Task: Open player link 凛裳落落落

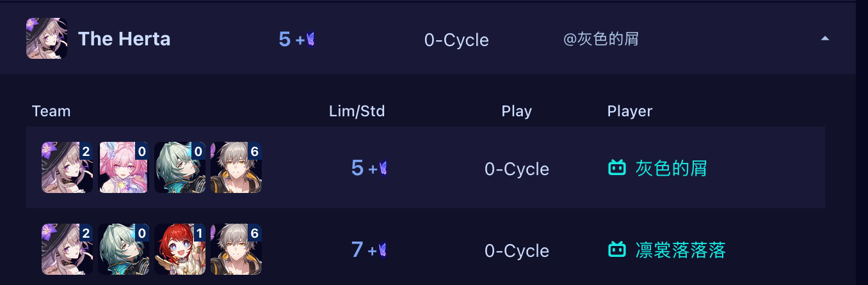Action: pos(680,250)
